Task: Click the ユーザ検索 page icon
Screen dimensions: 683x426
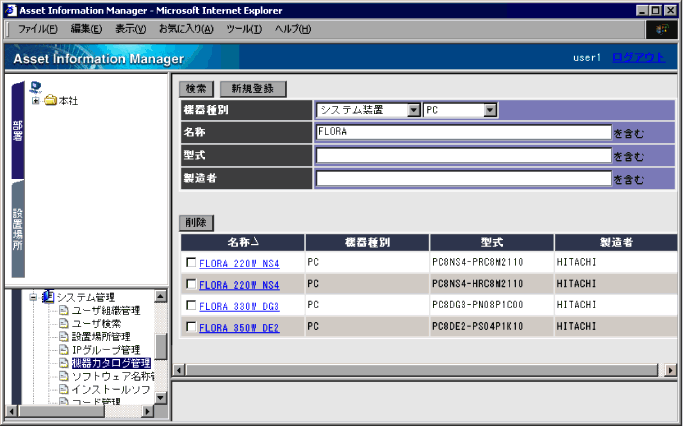Action: click(64, 323)
